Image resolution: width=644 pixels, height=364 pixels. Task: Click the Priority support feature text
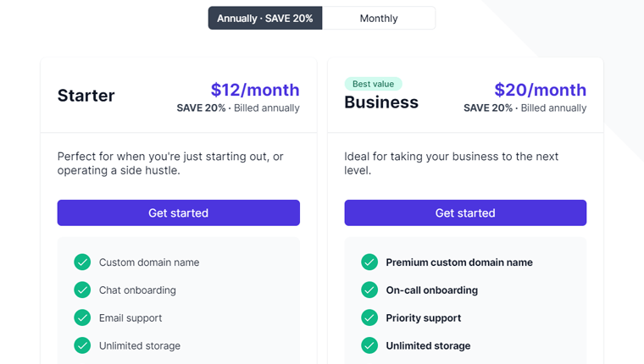click(x=424, y=318)
